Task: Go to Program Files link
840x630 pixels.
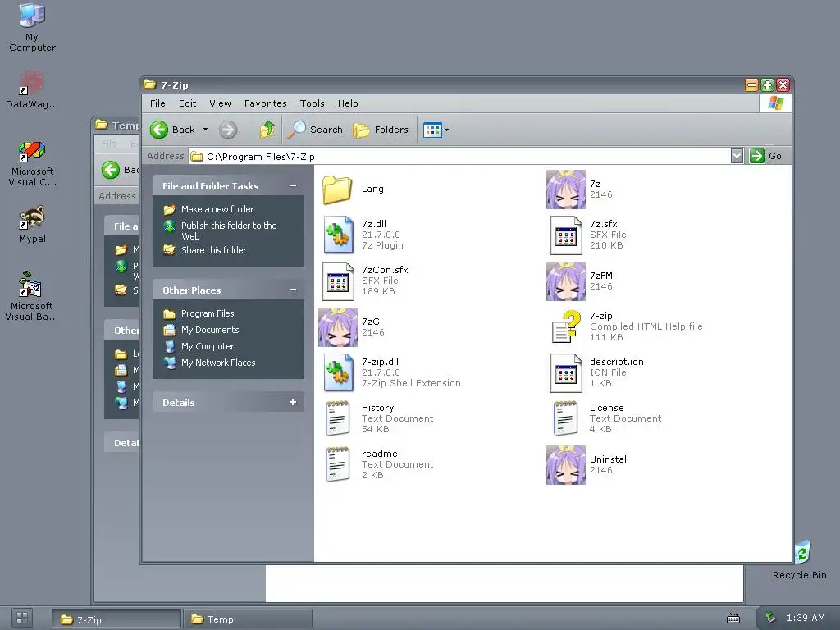Action: click(x=208, y=313)
